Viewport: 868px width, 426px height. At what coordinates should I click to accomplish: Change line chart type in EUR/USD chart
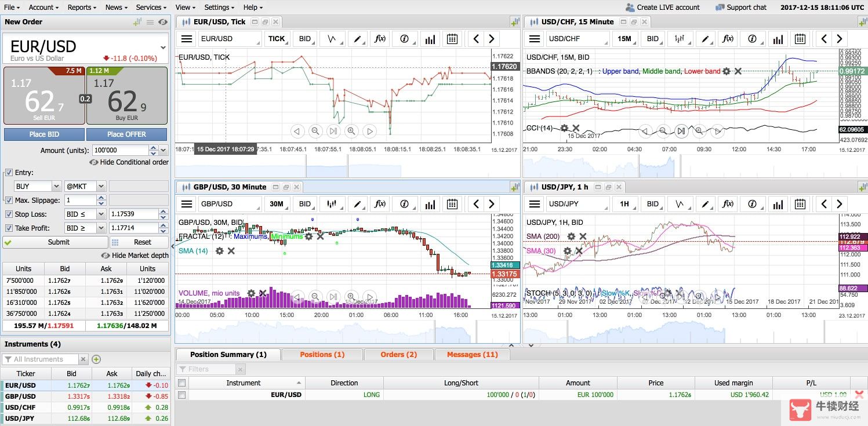tap(332, 39)
